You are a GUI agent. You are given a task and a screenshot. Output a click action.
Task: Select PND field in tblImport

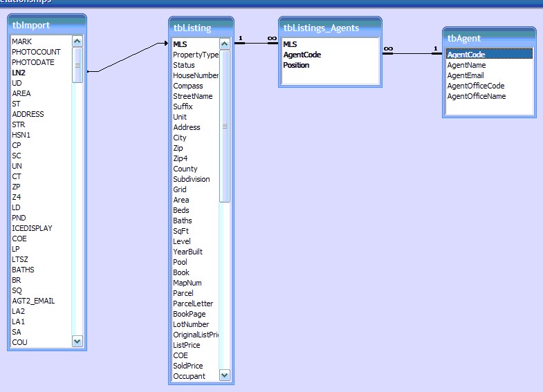pos(19,218)
